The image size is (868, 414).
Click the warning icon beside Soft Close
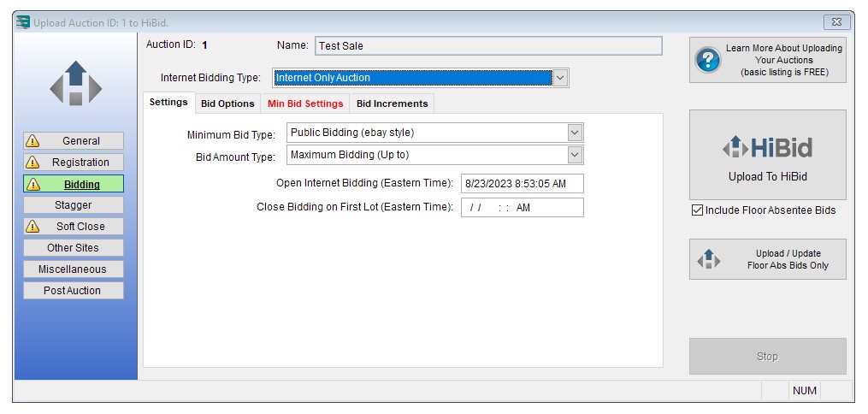(x=32, y=227)
